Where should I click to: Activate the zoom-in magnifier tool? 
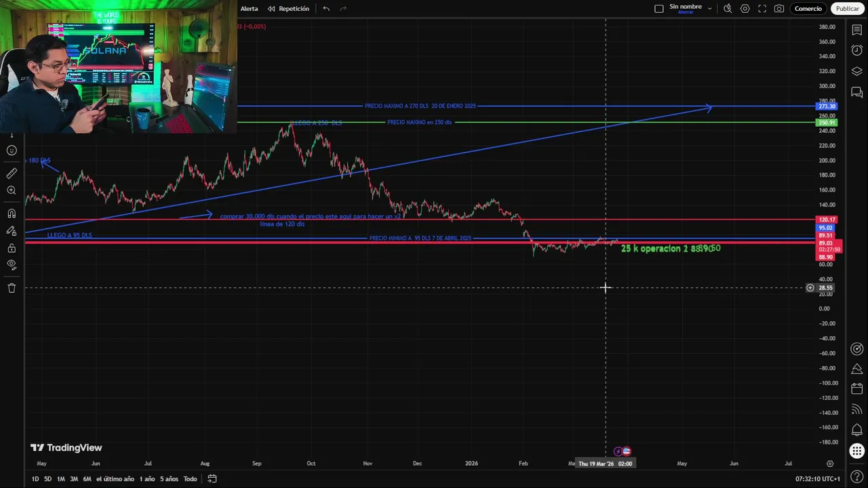click(12, 190)
